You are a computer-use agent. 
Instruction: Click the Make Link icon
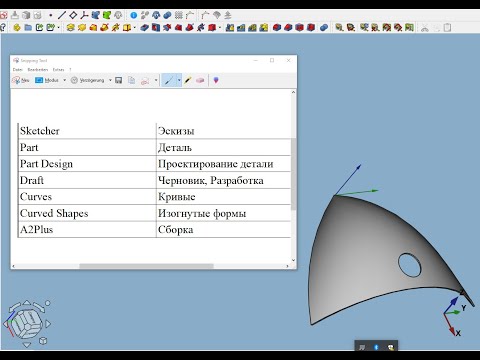pyautogui.click(x=39, y=28)
